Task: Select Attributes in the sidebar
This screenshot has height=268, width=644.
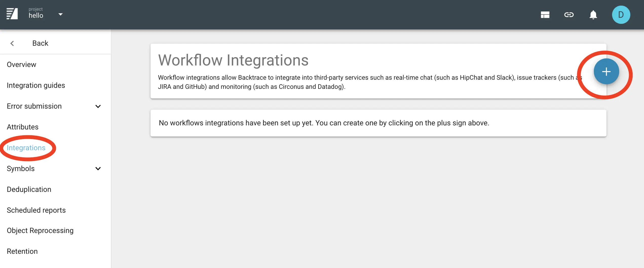Action: (23, 127)
